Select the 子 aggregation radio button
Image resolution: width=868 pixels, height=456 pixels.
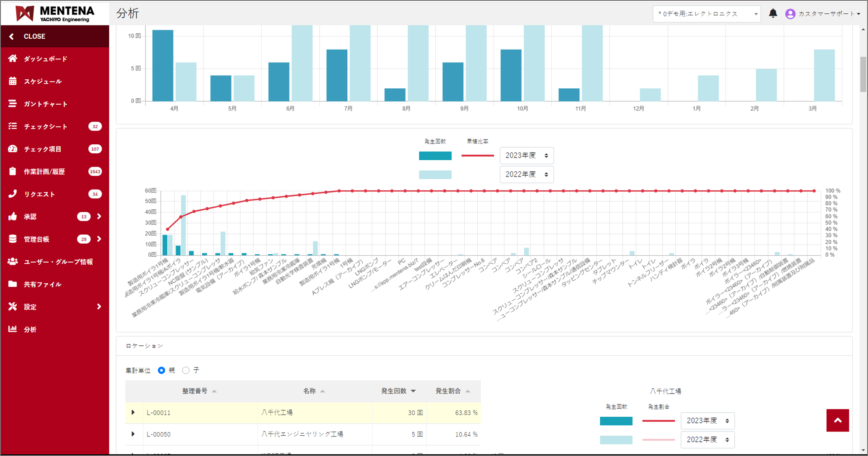186,370
